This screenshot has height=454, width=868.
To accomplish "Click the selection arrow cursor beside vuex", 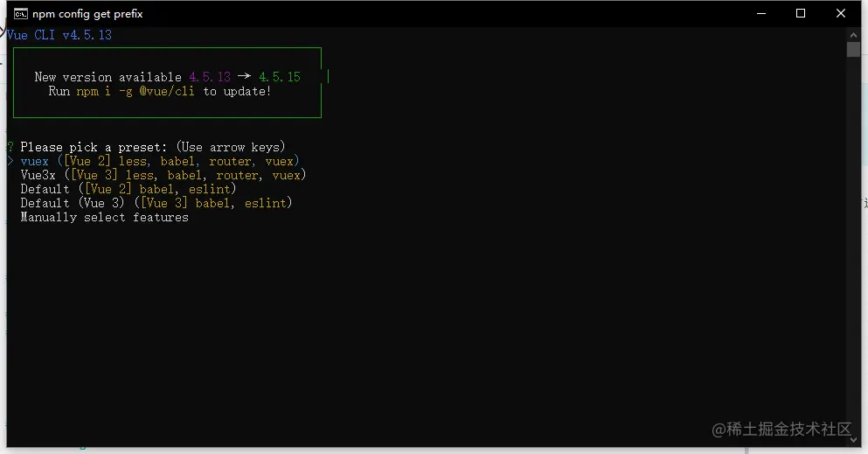I will 10,161.
